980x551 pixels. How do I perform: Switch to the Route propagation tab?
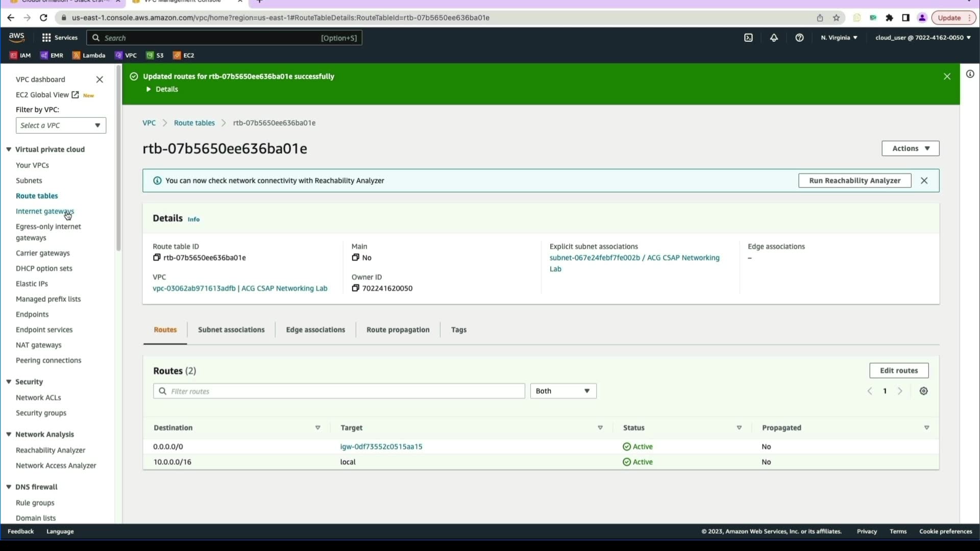coord(398,330)
